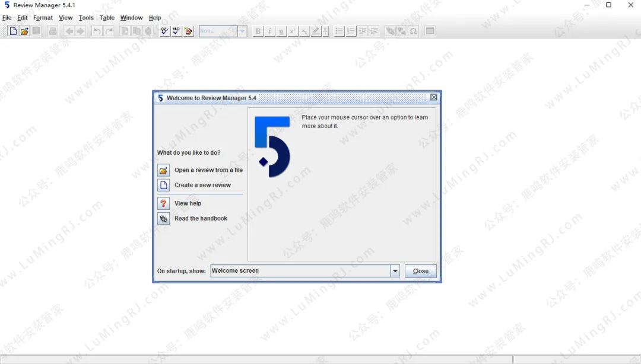Click the handbook icon in welcome dialog
The width and height of the screenshot is (641, 364).
[x=164, y=219]
